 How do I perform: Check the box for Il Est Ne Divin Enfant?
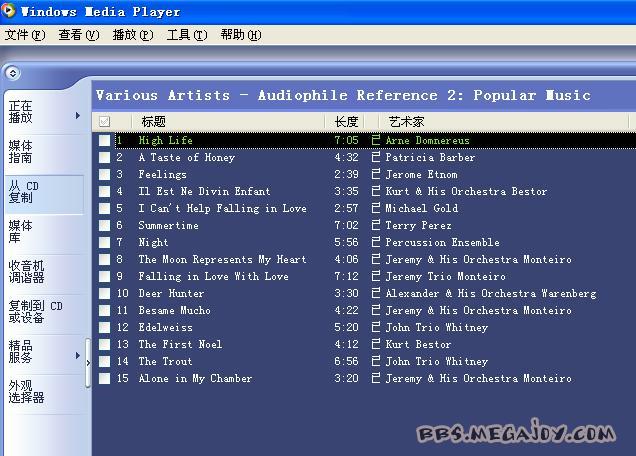(x=104, y=191)
